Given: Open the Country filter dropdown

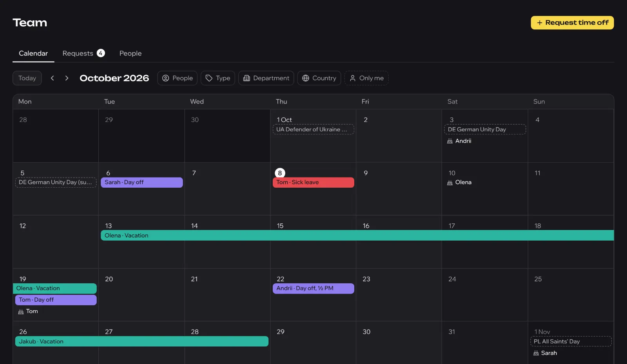Looking at the screenshot, I should (319, 78).
